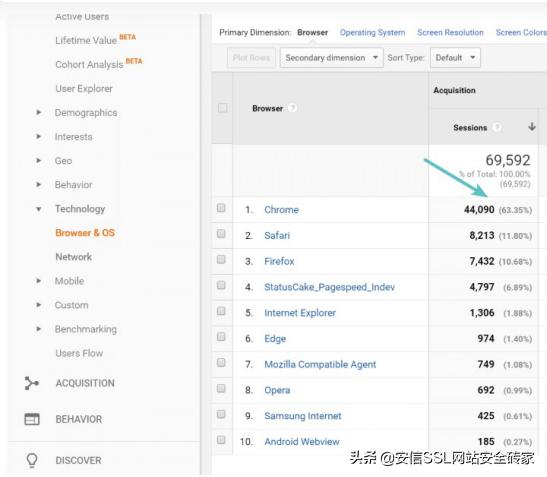Check the Android Webview row checkbox
This screenshot has height=477, width=547.
221,440
